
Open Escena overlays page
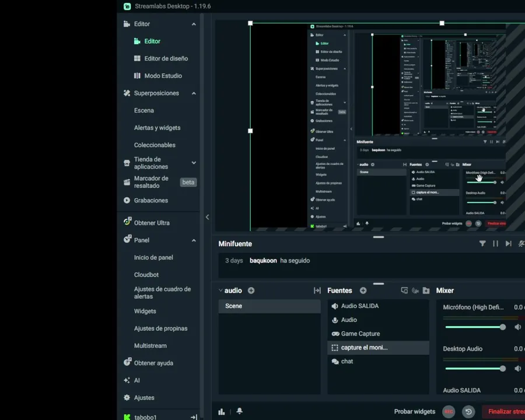coord(144,110)
